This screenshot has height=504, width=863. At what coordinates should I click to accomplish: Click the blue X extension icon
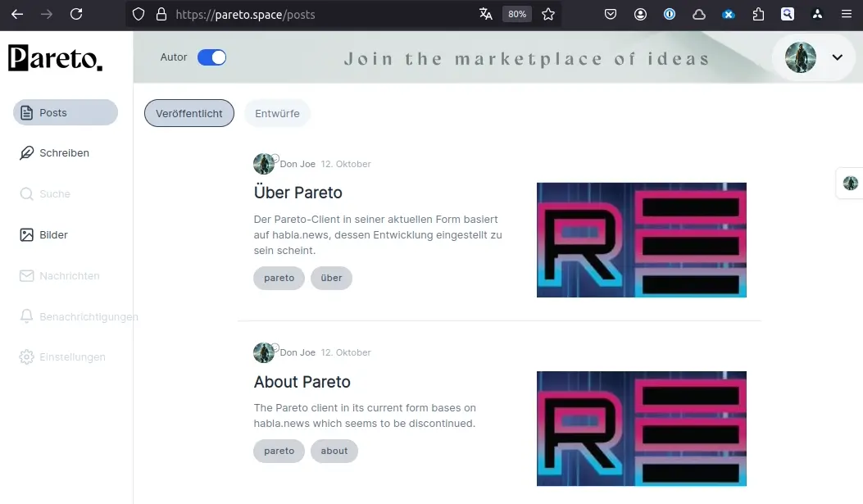[729, 14]
